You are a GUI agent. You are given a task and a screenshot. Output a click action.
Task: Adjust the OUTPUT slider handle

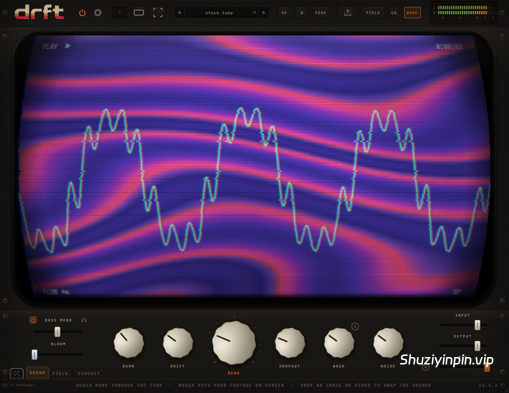coord(477,346)
